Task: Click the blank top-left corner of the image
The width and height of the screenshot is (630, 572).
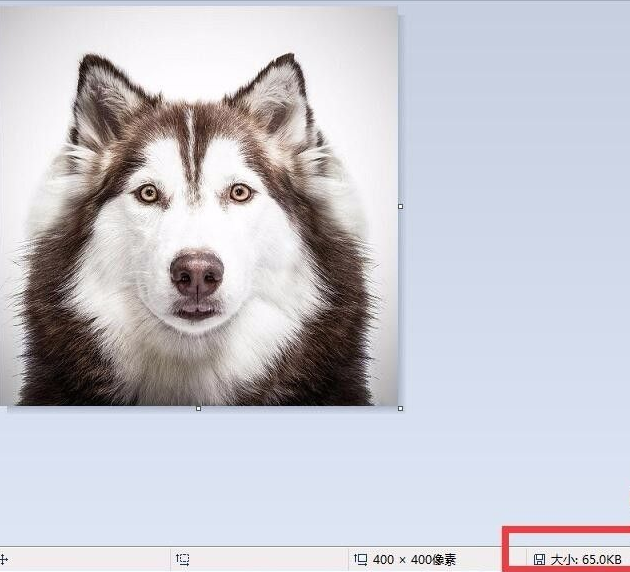Action: (x=25, y=30)
